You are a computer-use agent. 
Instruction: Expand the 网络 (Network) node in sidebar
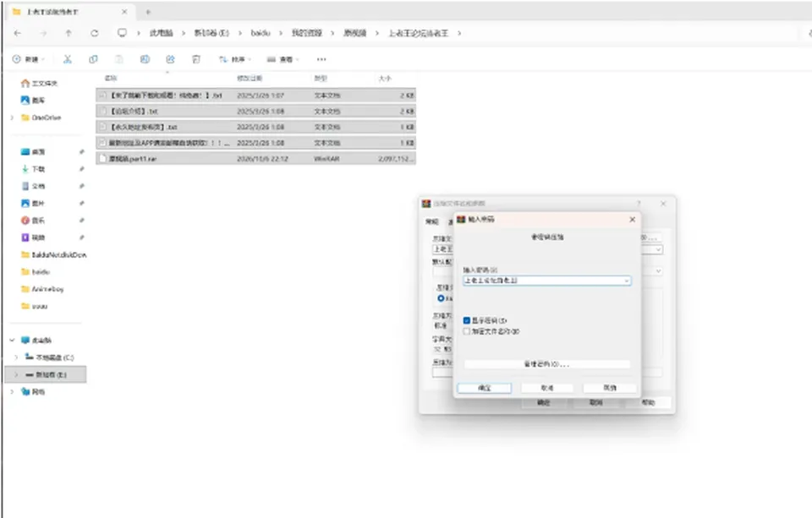12,392
